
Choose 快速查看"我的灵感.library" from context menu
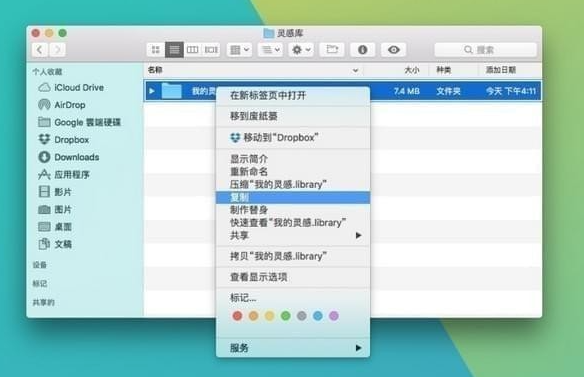[293, 223]
